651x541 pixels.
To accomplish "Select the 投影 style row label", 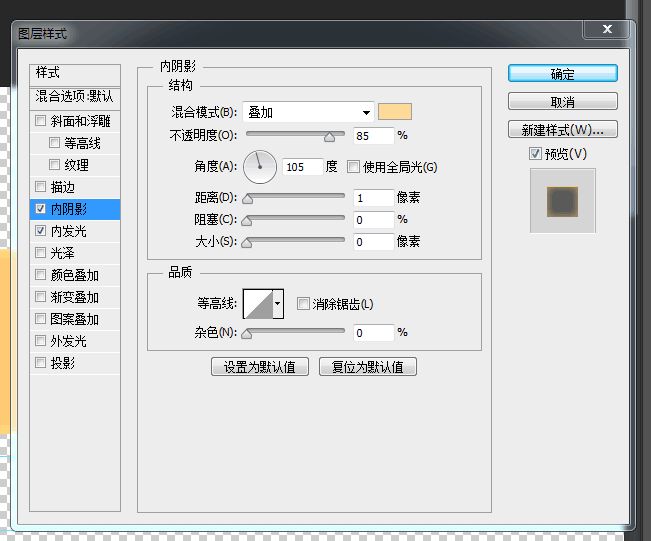I will pos(63,363).
